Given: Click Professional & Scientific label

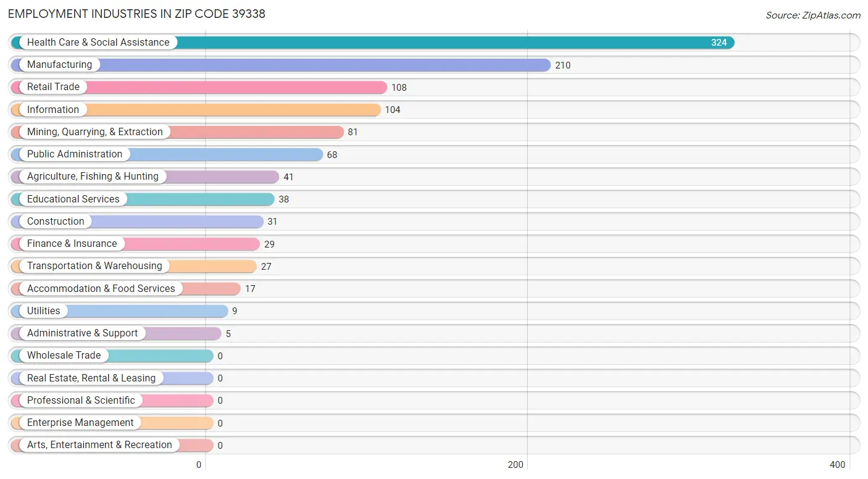Looking at the screenshot, I should (81, 401).
